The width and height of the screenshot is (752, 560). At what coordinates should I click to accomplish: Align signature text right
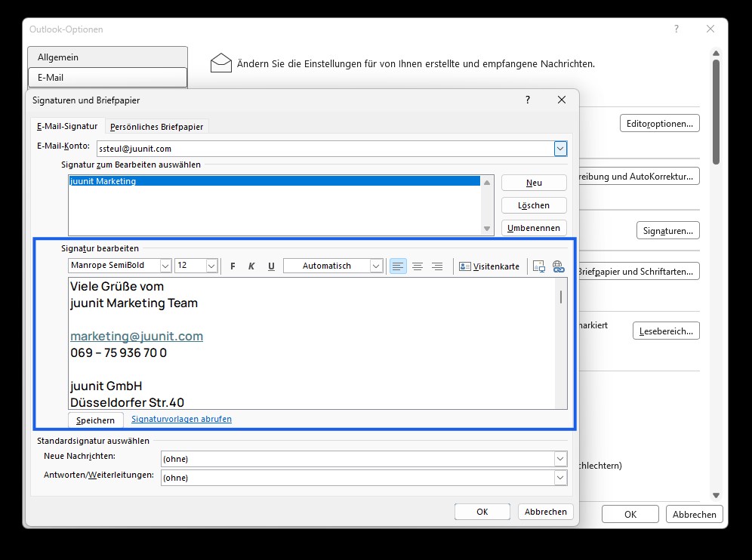click(437, 266)
